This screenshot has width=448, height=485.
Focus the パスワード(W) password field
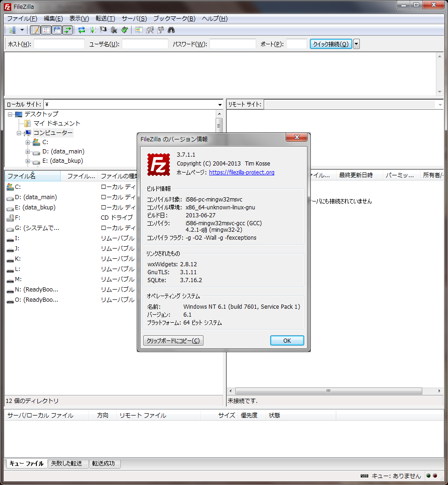pyautogui.click(x=233, y=44)
